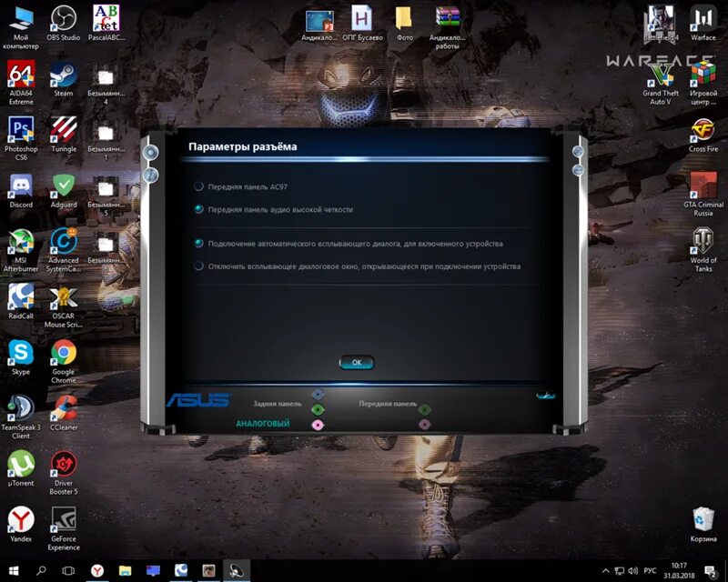Open MSI Afterburner shortcut
The height and width of the screenshot is (582, 728).
coord(21,250)
